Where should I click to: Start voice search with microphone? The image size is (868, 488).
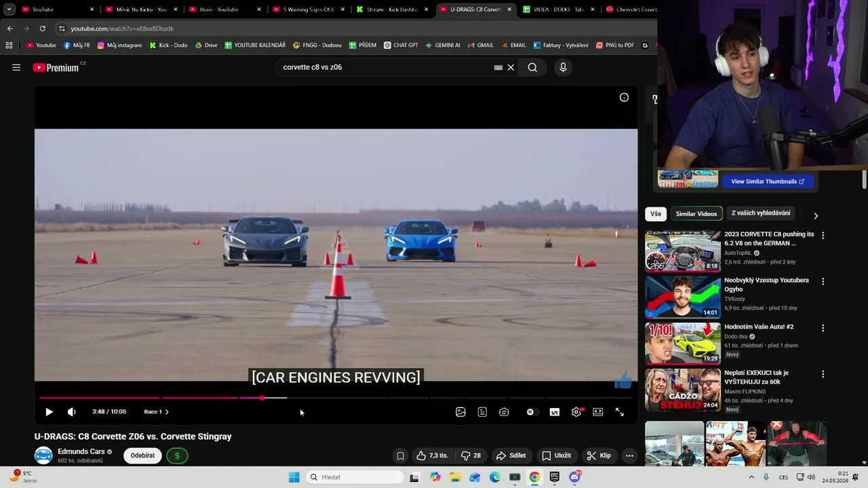tap(563, 67)
